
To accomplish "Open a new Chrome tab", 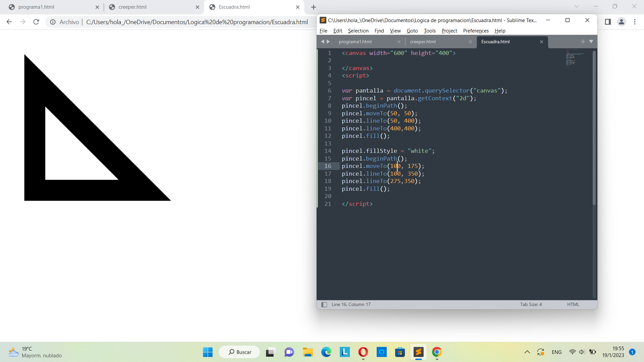I will point(314,7).
